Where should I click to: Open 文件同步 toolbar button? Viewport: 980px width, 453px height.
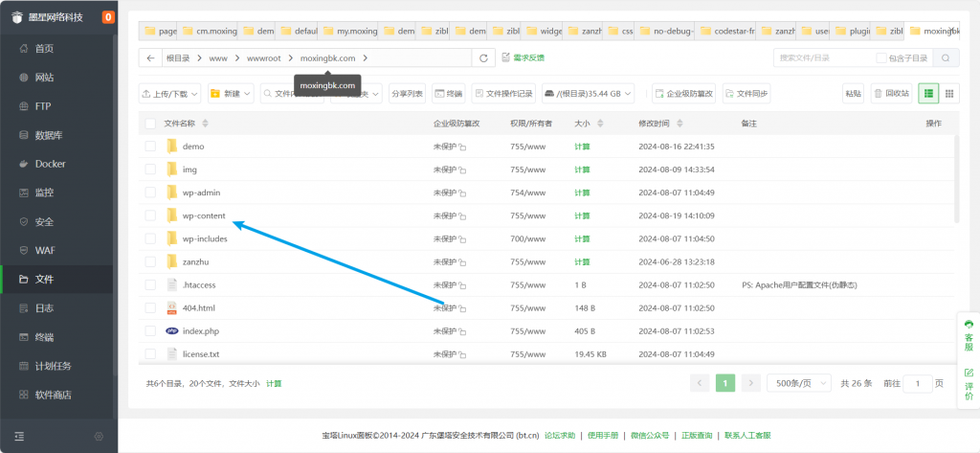tap(746, 94)
